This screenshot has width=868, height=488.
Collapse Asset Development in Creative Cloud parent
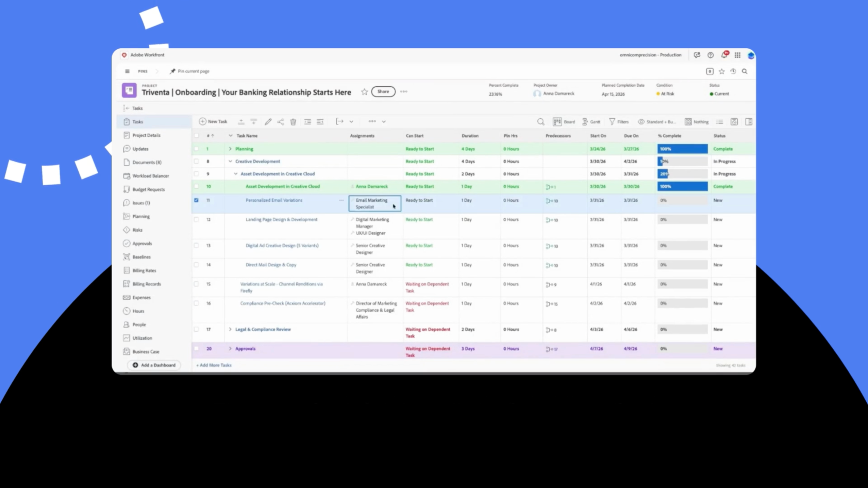(236, 174)
